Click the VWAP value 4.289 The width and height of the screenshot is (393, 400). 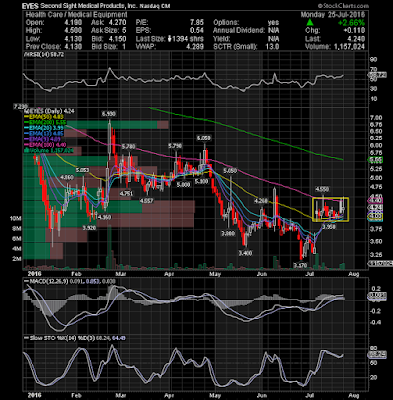point(195,47)
